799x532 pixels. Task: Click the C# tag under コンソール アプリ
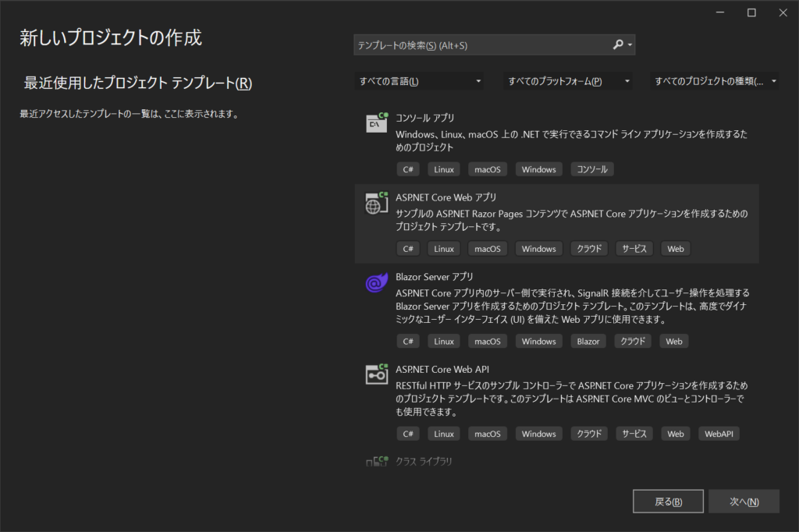click(408, 169)
